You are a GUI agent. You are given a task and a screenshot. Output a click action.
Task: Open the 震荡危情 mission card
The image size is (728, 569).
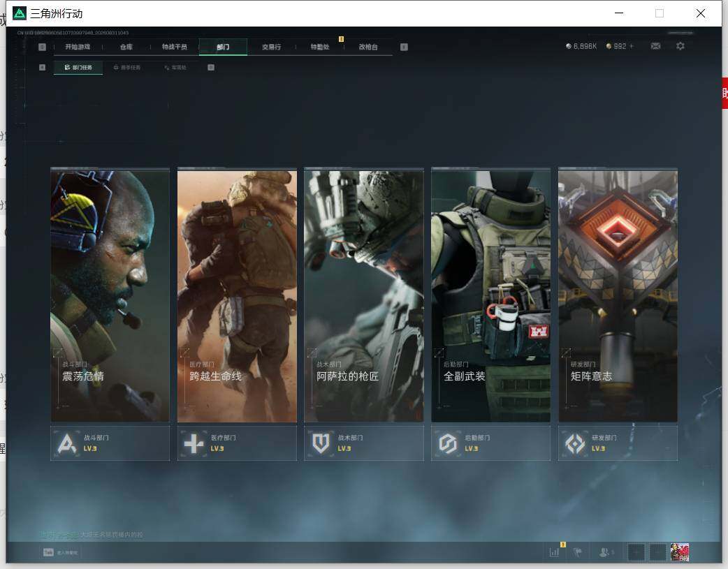pos(110,295)
